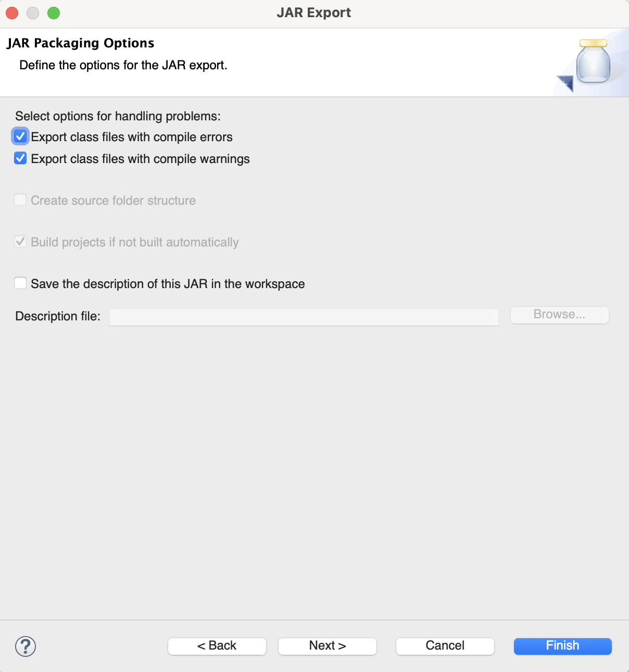Close the JAR Export dialog window
Viewport: 629px width, 672px height.
coord(12,13)
